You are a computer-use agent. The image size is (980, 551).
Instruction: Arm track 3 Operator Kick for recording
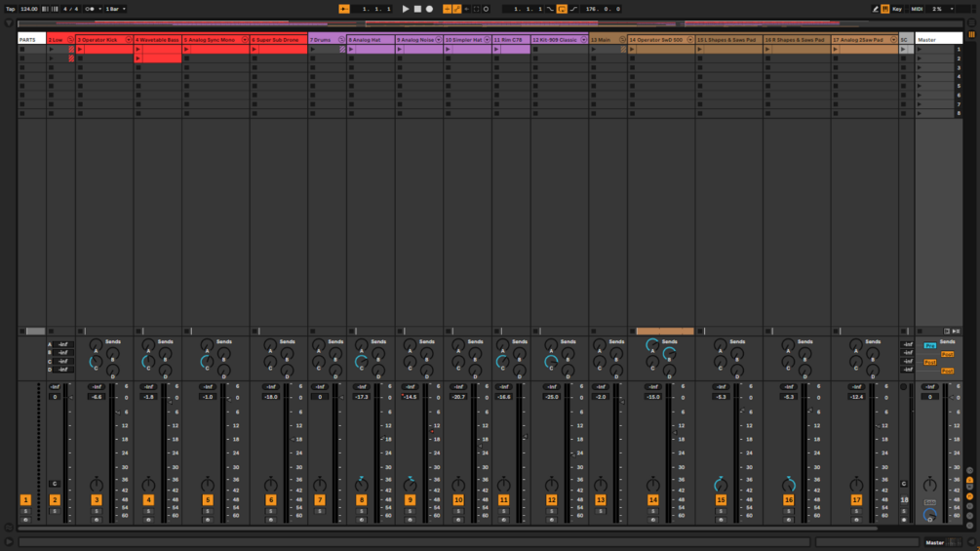tap(97, 520)
